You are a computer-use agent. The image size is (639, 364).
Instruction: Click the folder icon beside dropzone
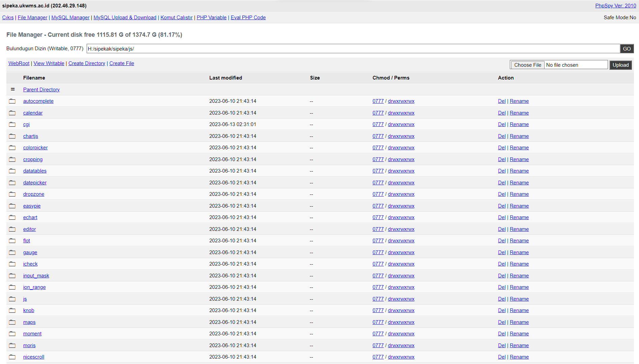tap(12, 194)
